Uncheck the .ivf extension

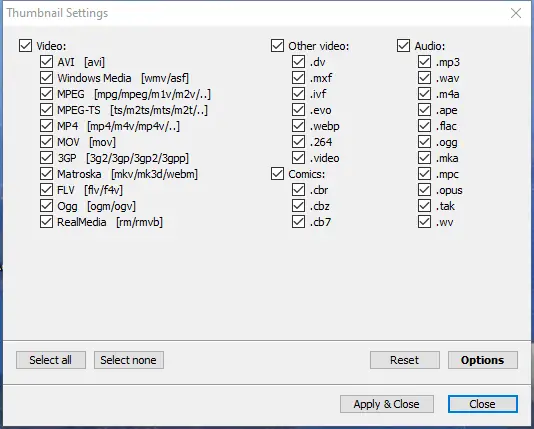[x=298, y=94]
